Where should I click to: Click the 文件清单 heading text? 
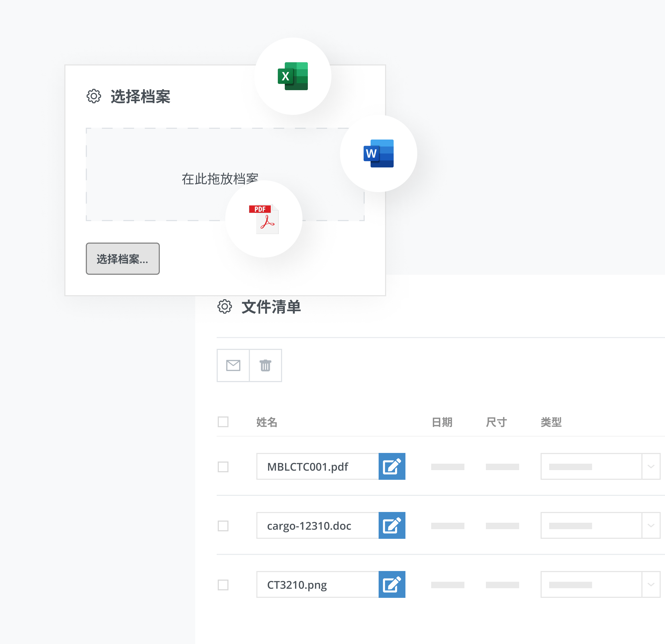[x=271, y=307]
